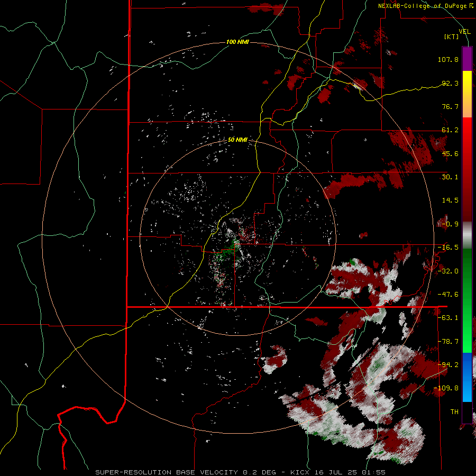Click the -47.6 legend value
476x476 pixels.
click(x=448, y=295)
